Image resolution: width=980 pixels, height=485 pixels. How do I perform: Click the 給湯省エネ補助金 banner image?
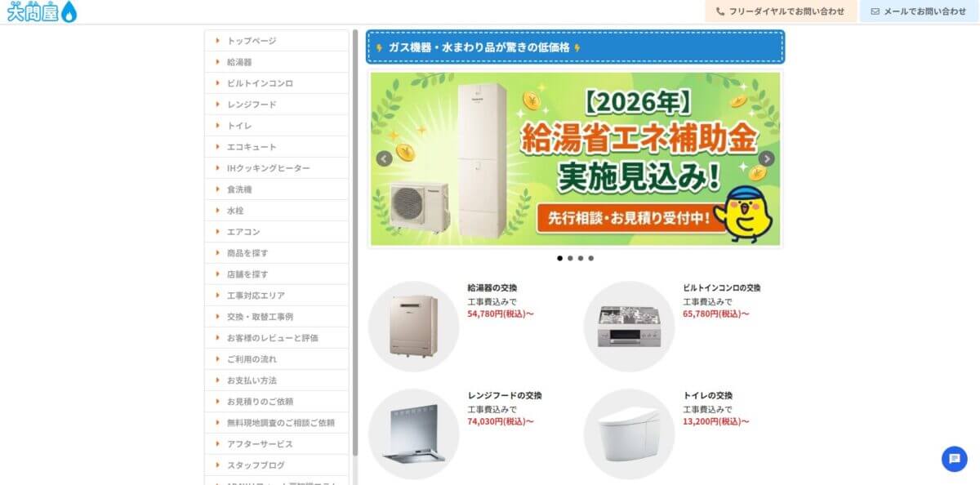pos(576,159)
